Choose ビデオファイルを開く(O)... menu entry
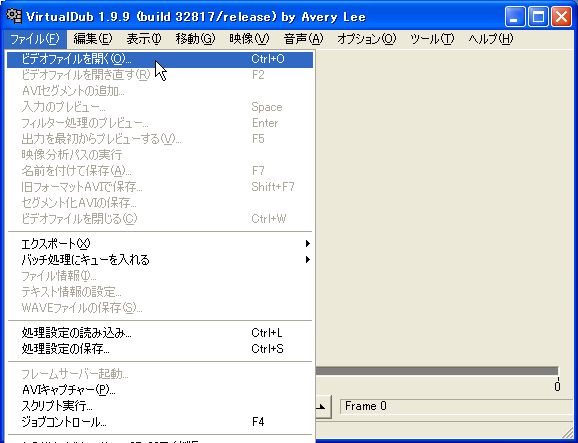Viewport: 578px width, 443px height. pos(160,59)
